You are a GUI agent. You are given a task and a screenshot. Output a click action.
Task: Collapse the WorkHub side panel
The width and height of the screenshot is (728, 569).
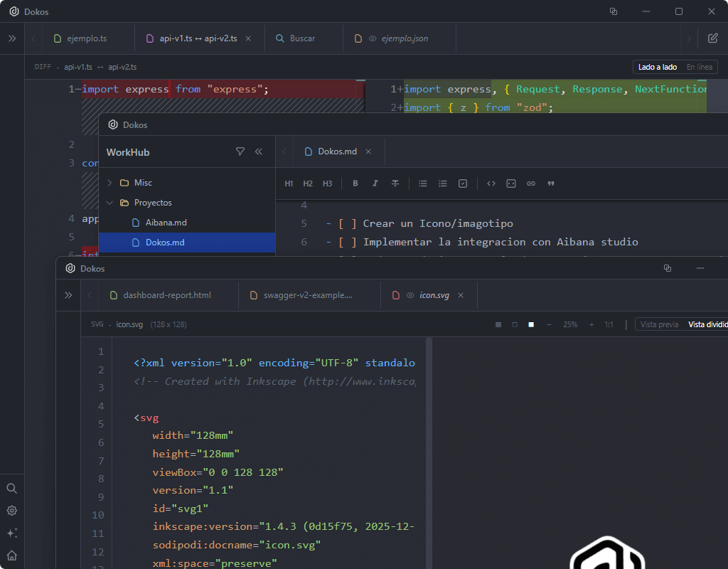pos(259,151)
